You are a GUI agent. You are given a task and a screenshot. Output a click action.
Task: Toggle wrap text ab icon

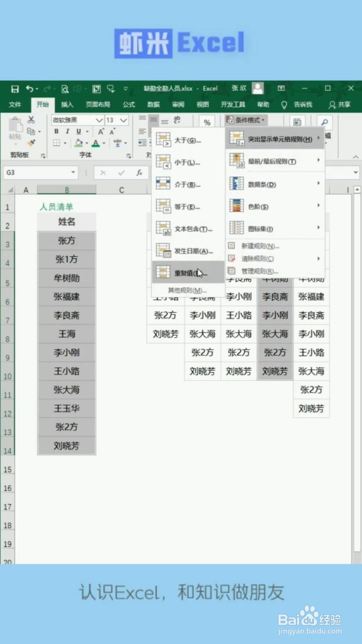coord(177,120)
